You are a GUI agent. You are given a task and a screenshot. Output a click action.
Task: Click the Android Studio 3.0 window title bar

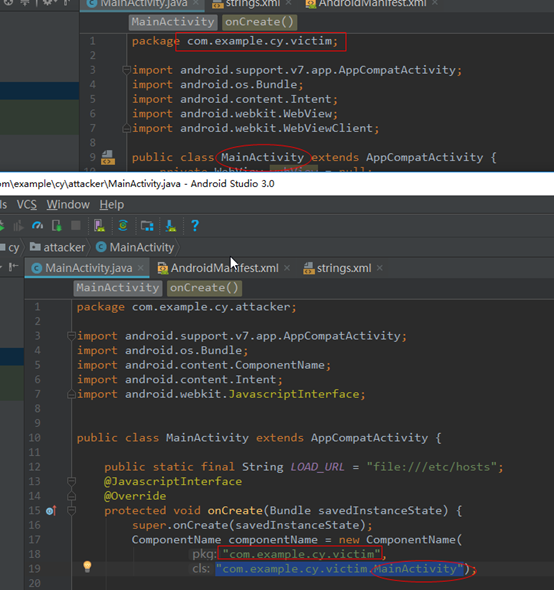[x=277, y=184]
